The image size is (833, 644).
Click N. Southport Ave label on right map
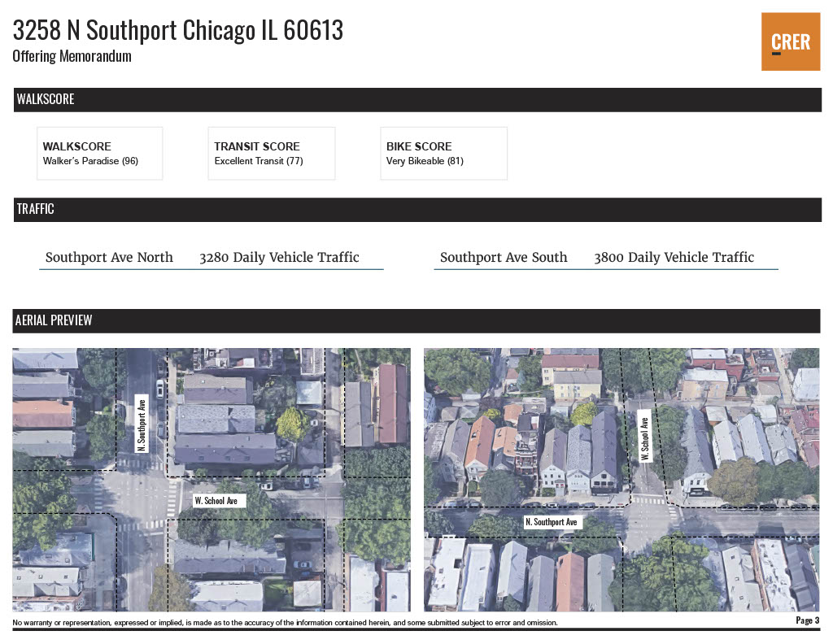[551, 522]
